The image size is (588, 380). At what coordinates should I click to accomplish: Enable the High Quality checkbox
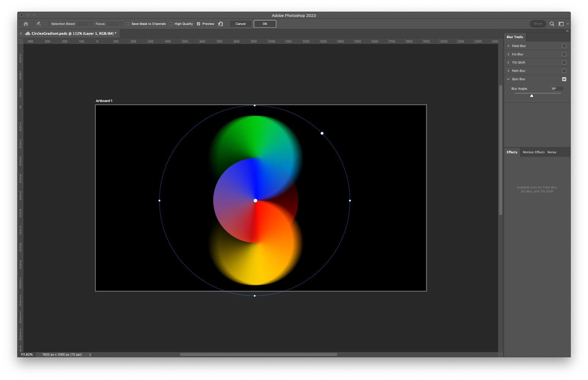171,24
